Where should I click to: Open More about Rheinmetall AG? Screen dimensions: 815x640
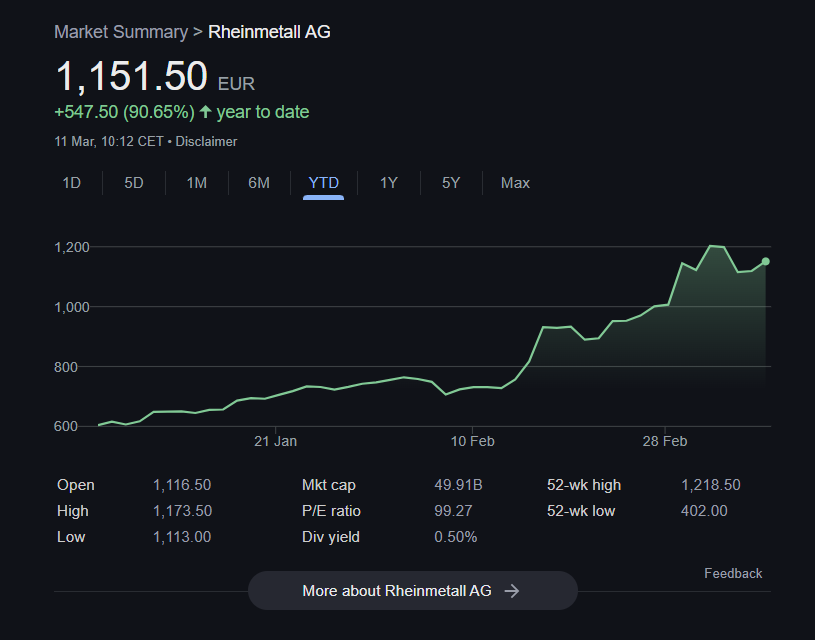(x=413, y=591)
